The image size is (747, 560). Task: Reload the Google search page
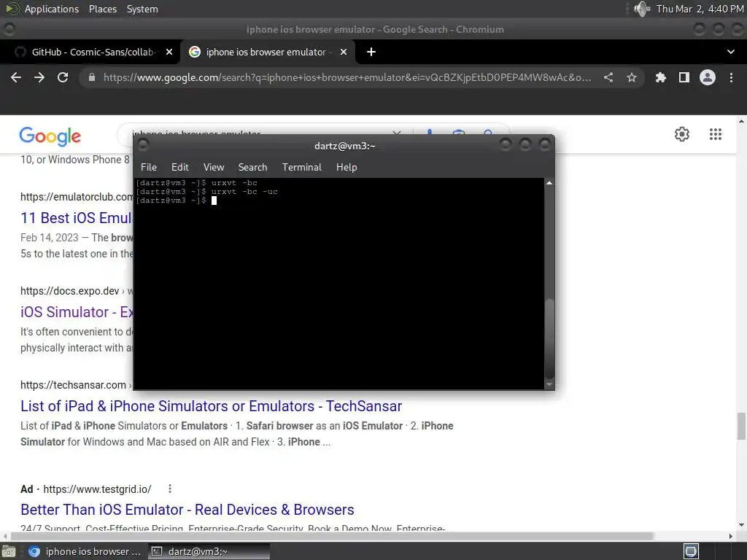tap(63, 77)
